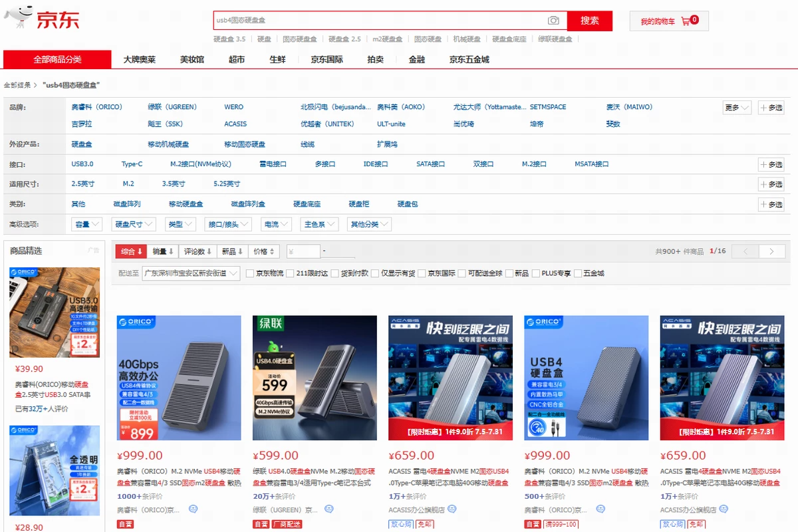This screenshot has height=532, width=798.
Task: Open ORICO ¥999.00 40Gbps product image
Action: coord(179,378)
